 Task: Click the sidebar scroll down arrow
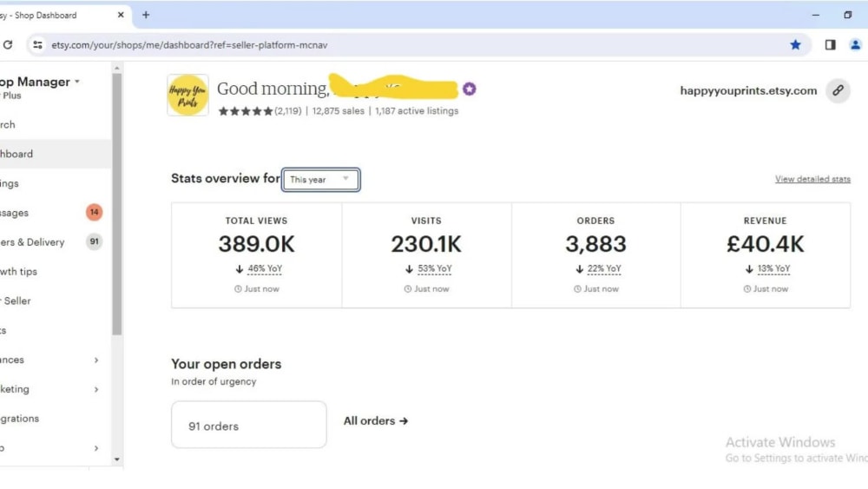tap(117, 459)
